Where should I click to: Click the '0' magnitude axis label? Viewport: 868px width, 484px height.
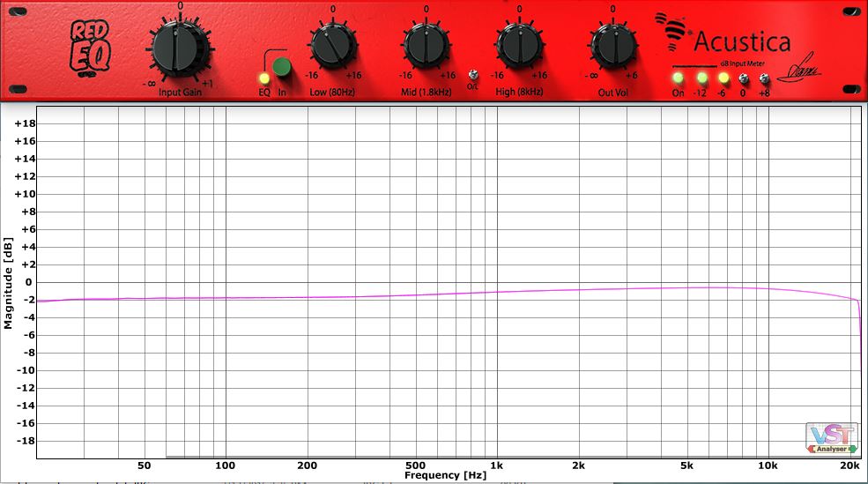pos(29,282)
